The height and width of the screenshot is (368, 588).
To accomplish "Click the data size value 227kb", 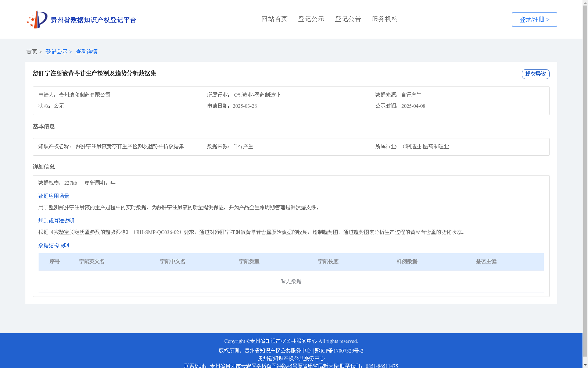I will [71, 183].
